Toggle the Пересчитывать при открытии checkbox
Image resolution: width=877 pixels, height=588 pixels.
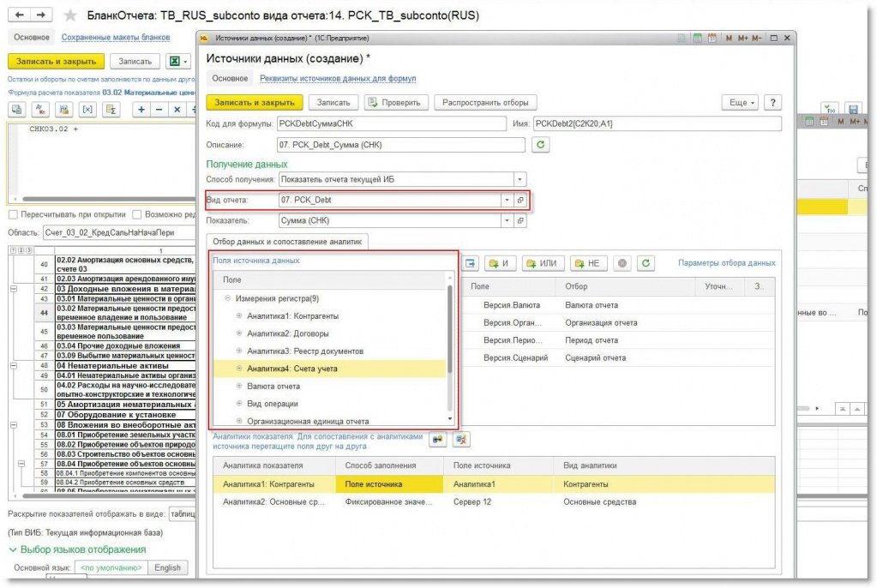13,214
